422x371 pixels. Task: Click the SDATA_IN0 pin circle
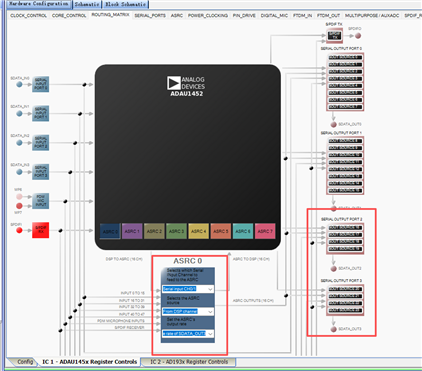tap(19, 84)
